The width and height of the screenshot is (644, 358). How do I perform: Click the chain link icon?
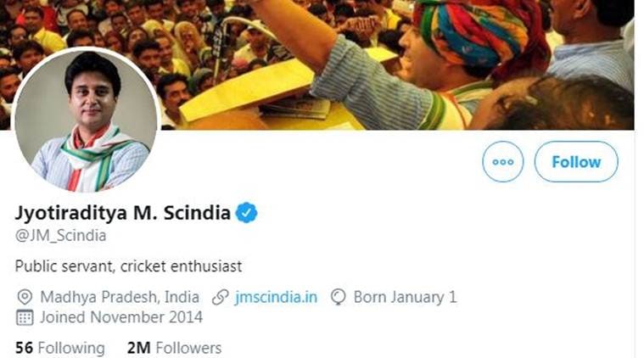[221, 297]
